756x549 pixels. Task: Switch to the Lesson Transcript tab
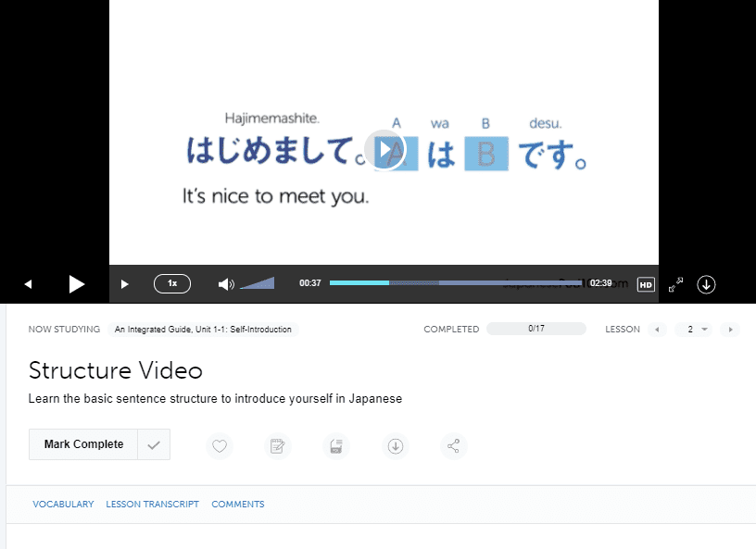click(x=152, y=505)
